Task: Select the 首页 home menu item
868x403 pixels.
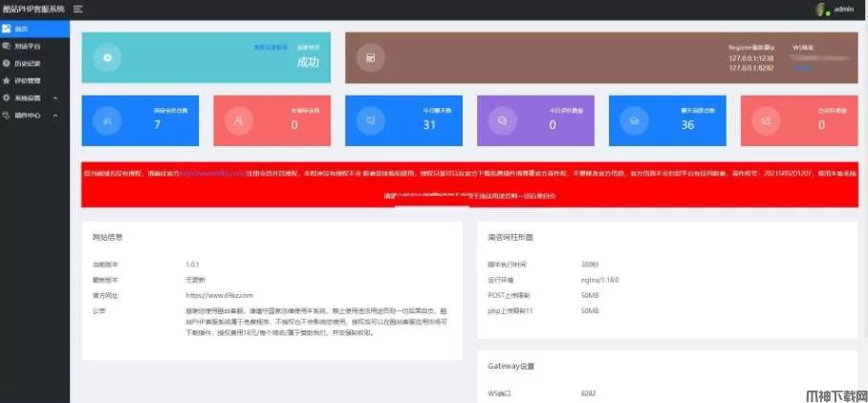Action: (x=34, y=29)
